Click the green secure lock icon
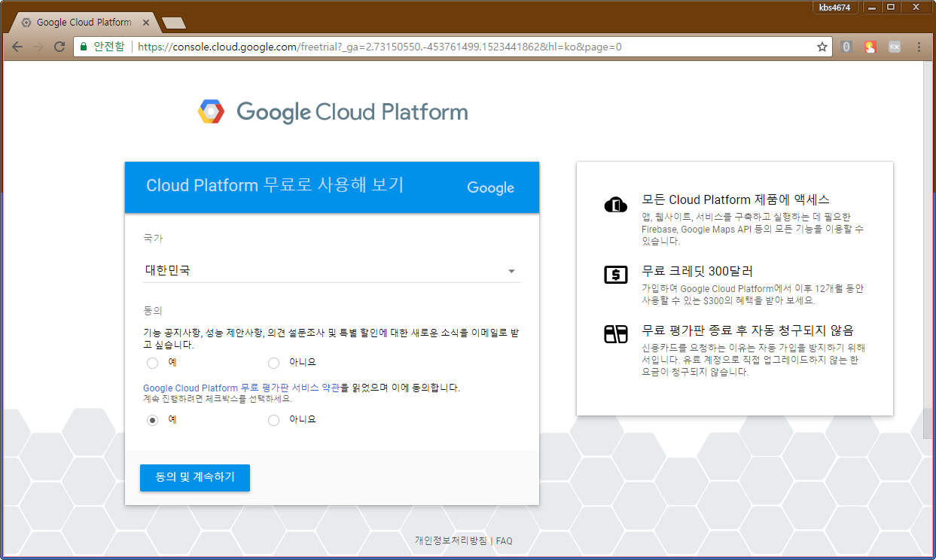Viewport: 936px width, 560px height. (84, 47)
